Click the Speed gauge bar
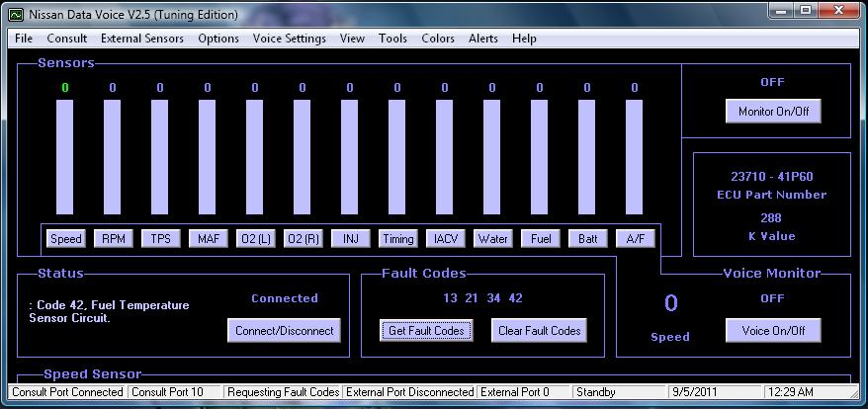 [65, 157]
